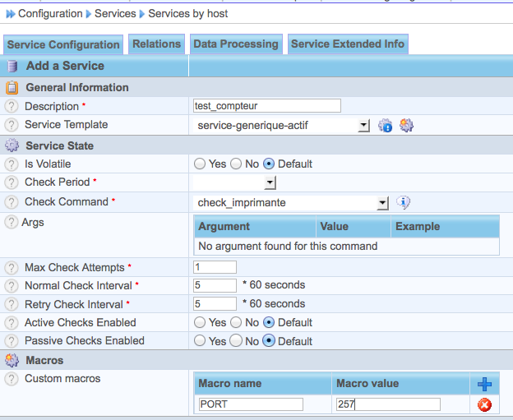Select Yes for Passive Checks Enabled
The image size is (513, 420).
coord(200,341)
